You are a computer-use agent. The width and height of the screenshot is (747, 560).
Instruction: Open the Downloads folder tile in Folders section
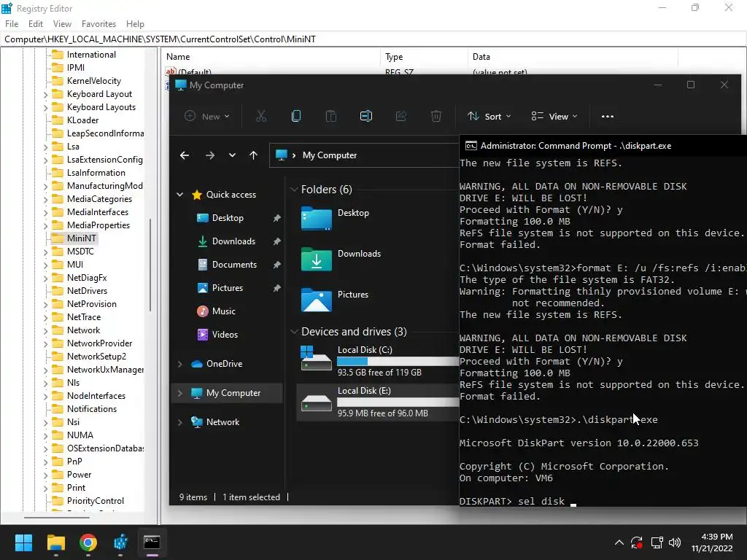tap(341, 260)
